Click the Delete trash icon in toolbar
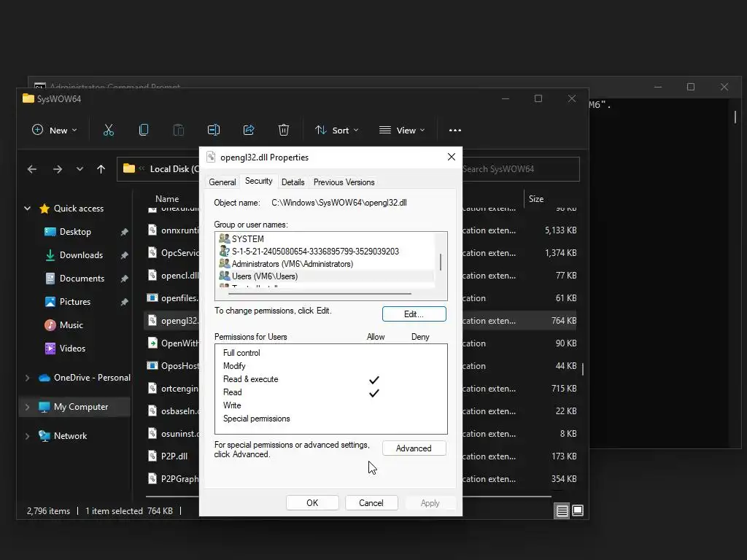The image size is (747, 560). click(284, 130)
